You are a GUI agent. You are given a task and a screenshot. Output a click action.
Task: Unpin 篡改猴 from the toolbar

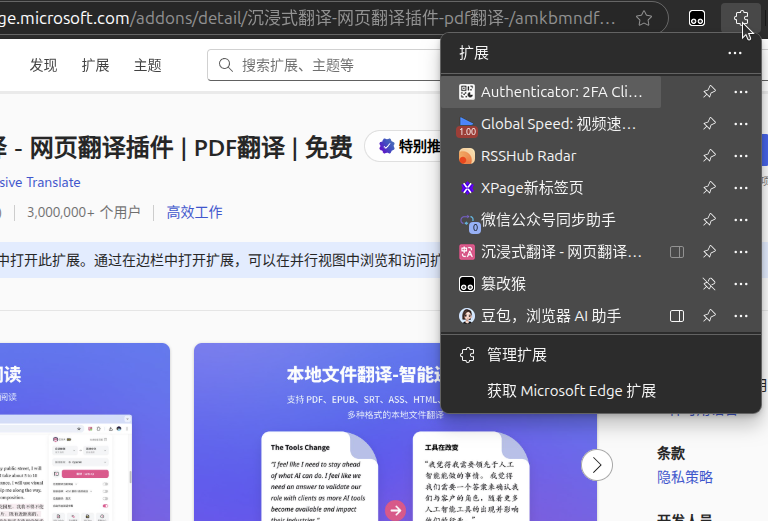(709, 284)
